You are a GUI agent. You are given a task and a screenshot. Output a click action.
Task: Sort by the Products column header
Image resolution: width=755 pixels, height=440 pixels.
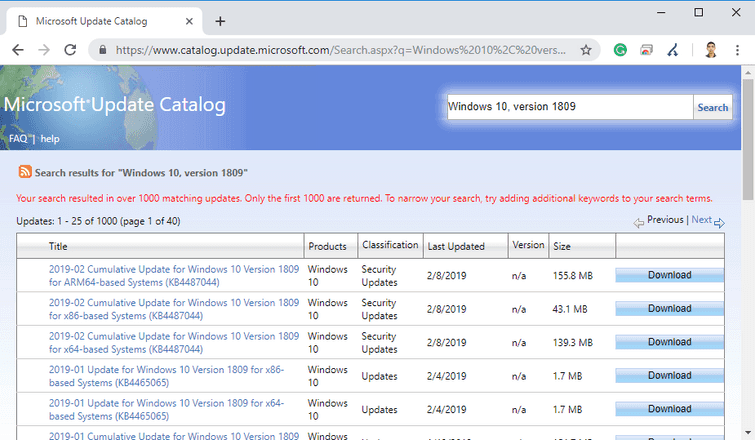coord(327,246)
